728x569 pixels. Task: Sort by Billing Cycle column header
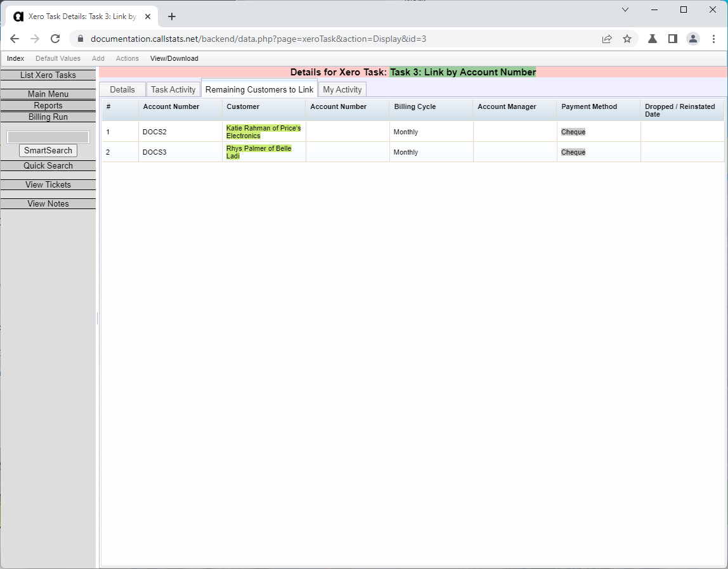(415, 106)
